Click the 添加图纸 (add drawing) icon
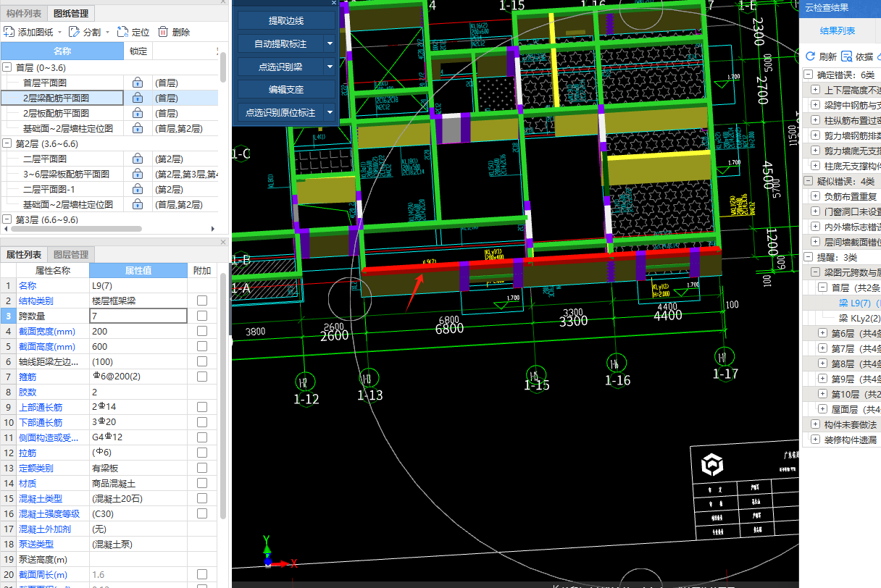 click(9, 32)
